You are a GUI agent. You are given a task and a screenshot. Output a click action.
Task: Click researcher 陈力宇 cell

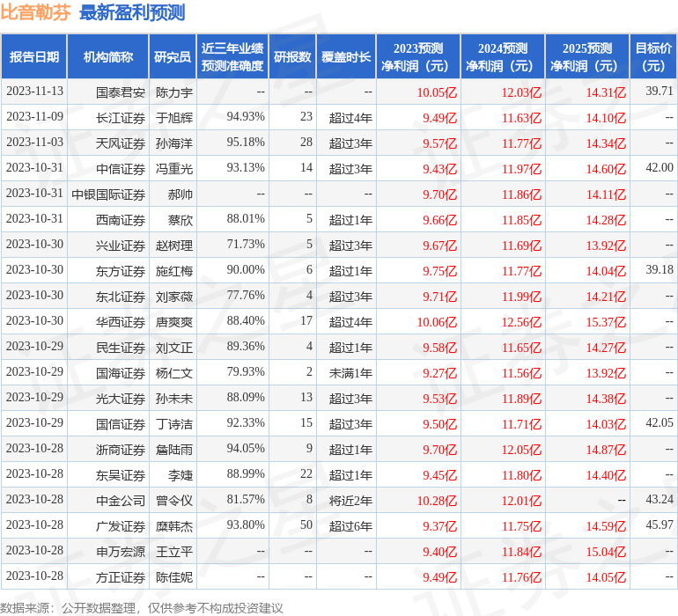(x=174, y=92)
